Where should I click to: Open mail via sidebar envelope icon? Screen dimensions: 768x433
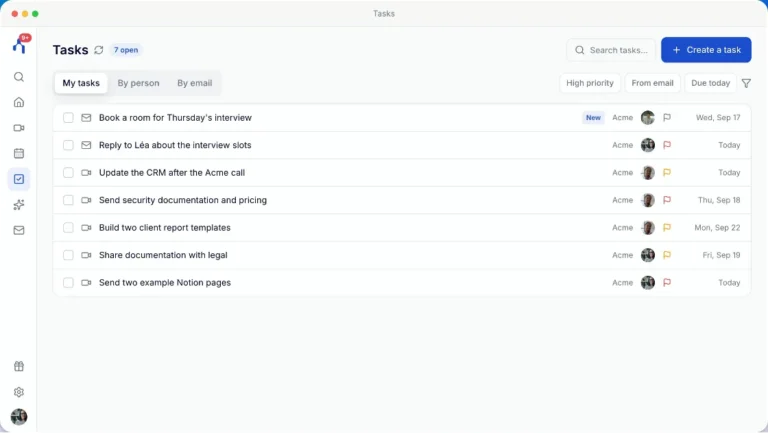[19, 230]
